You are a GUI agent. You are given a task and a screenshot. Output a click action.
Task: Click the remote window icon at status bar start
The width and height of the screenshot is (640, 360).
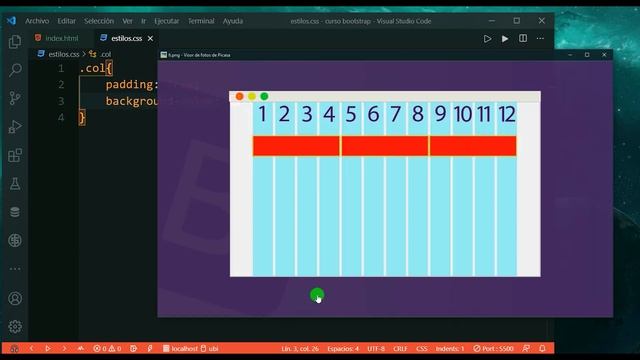[x=14, y=349]
